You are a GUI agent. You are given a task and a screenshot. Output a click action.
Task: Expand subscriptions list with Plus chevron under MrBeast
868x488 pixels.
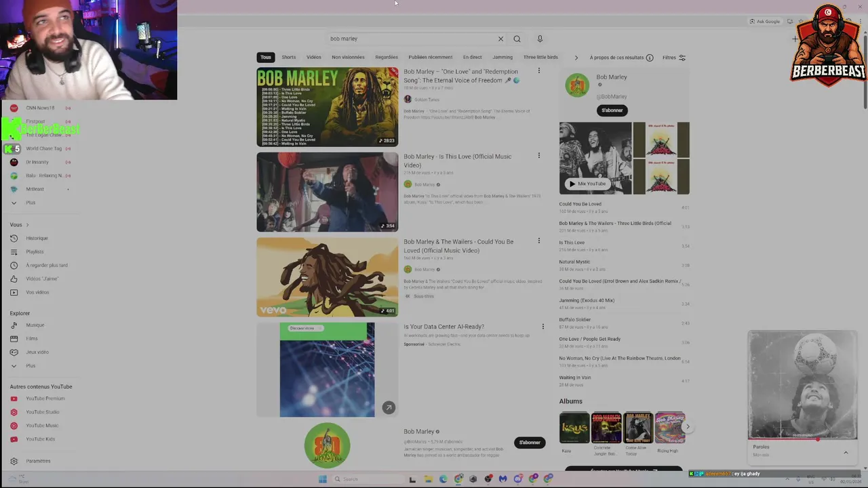click(x=14, y=203)
